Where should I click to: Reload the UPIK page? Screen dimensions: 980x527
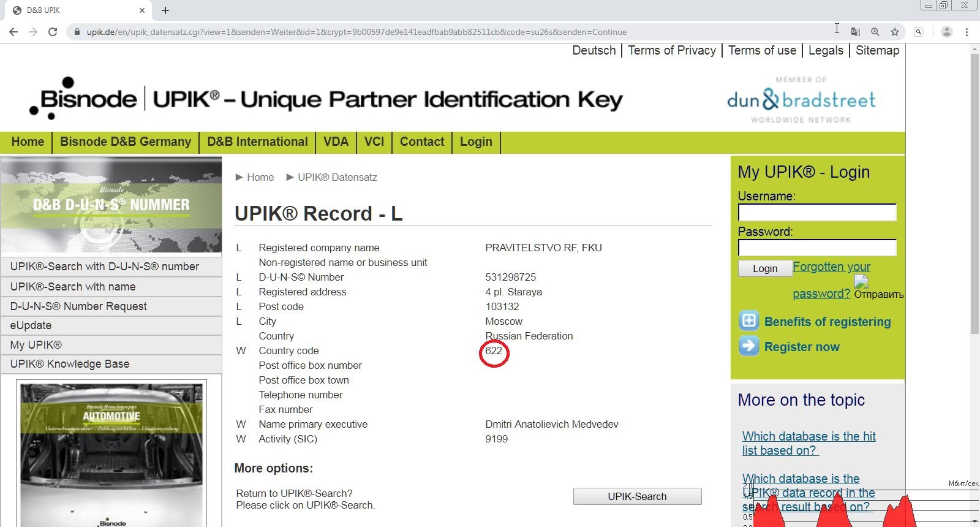click(x=53, y=32)
